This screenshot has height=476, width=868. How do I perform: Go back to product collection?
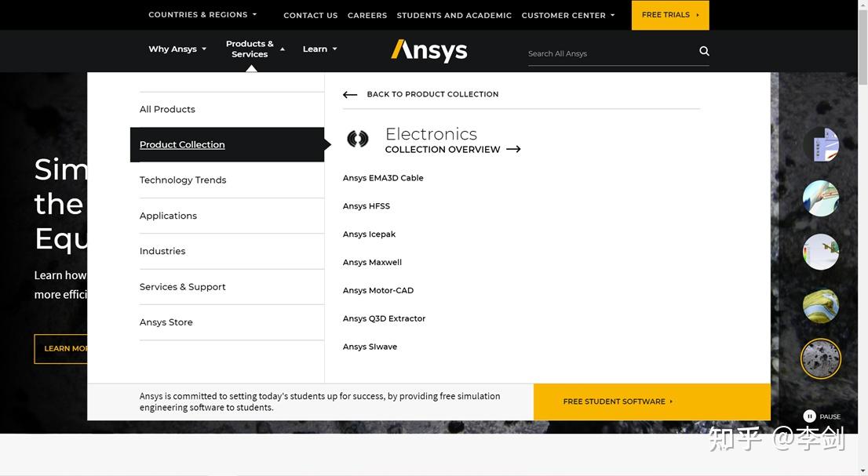coord(432,95)
